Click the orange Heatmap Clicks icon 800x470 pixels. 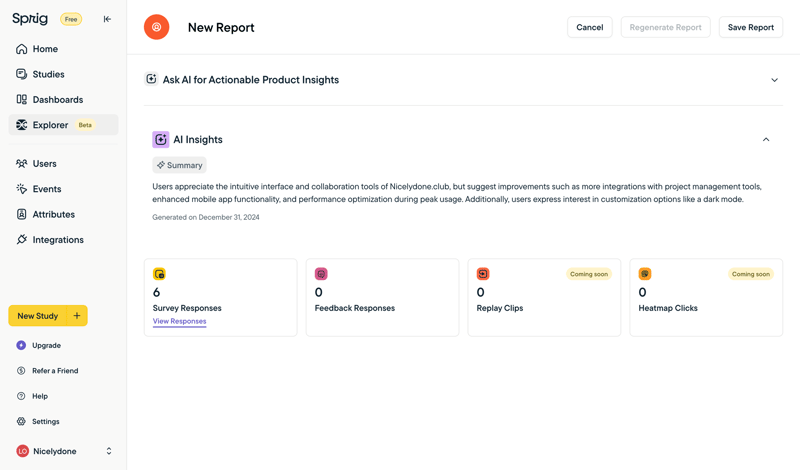[645, 274]
